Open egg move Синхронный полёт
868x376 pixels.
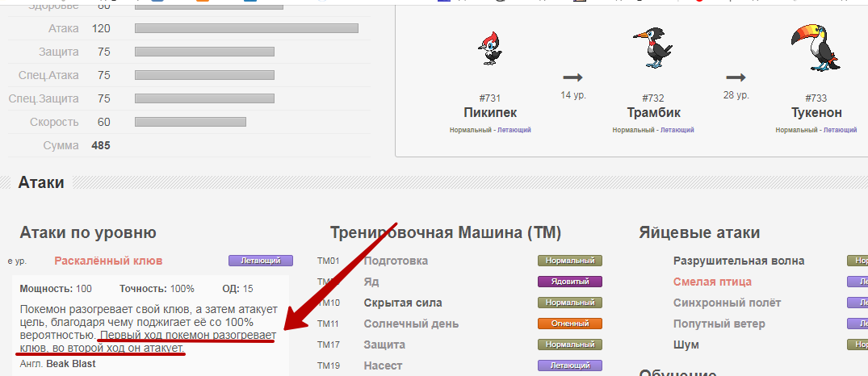pos(728,303)
